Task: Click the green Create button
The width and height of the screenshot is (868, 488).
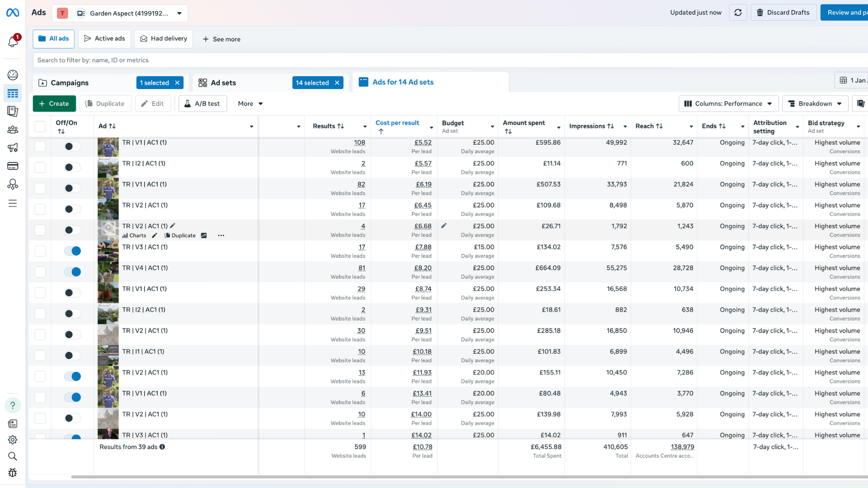Action: [x=54, y=103]
